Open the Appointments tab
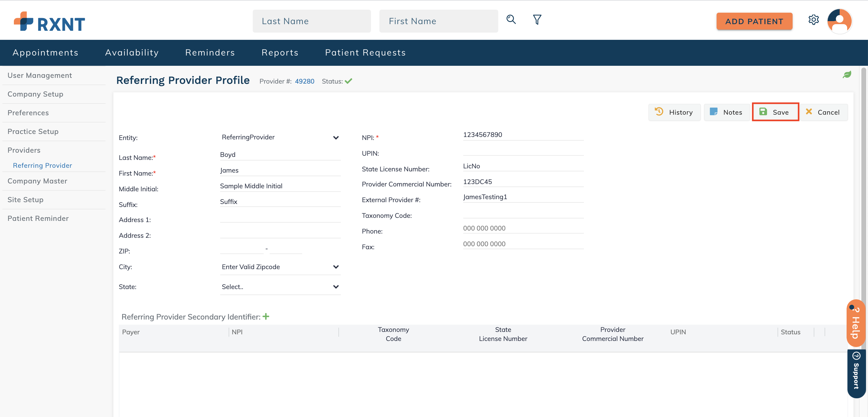Viewport: 868px width, 417px height. point(46,53)
